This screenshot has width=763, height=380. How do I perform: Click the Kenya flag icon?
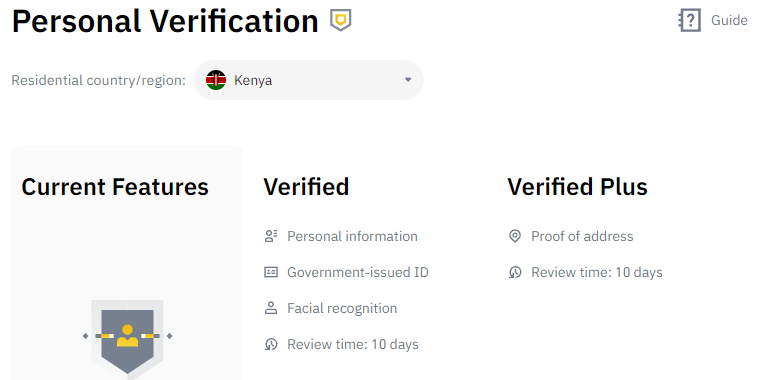click(216, 80)
